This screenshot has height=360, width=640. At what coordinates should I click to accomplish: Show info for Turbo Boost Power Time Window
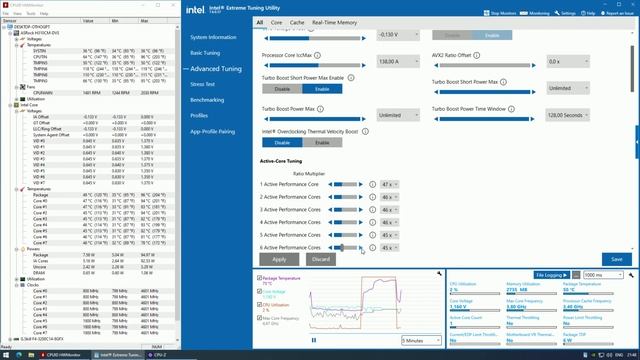coord(511,109)
